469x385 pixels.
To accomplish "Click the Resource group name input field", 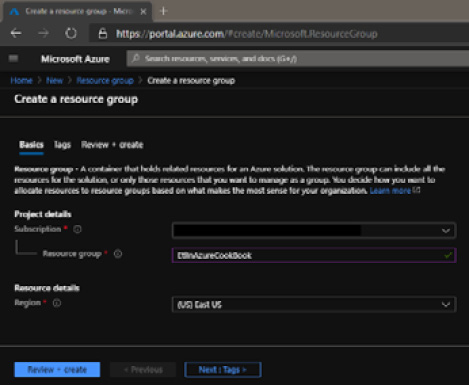I will click(314, 255).
